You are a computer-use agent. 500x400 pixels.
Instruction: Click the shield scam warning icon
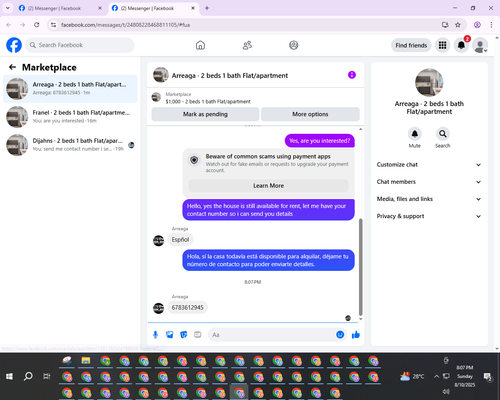tap(194, 160)
